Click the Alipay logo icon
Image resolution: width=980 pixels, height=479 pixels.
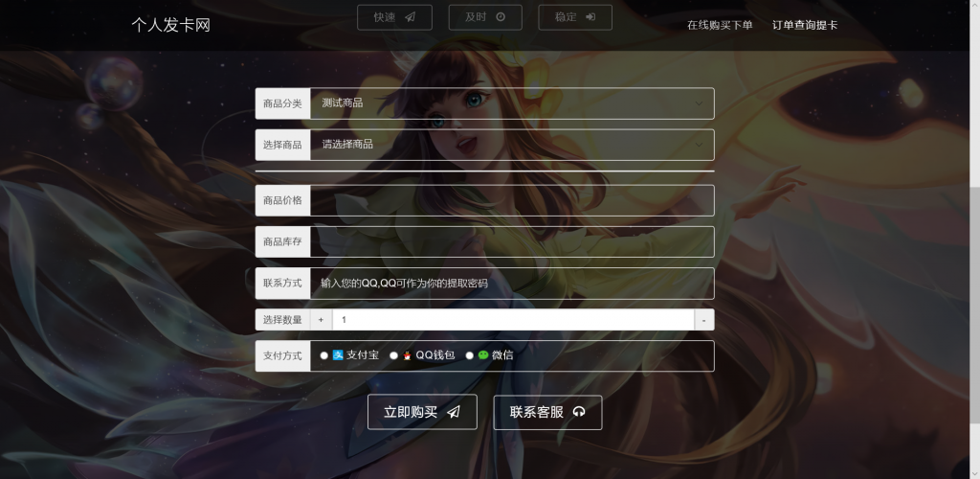point(338,355)
